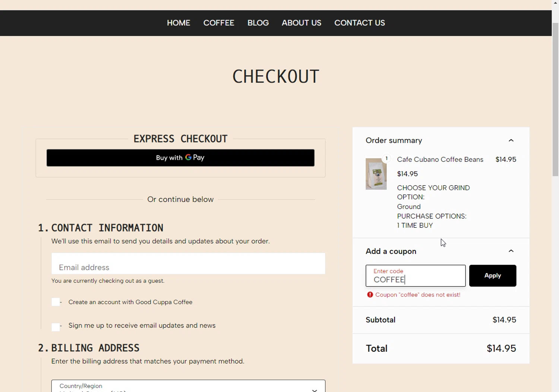The width and height of the screenshot is (559, 392).
Task: Open the CONTACT US page
Action: pyautogui.click(x=360, y=23)
